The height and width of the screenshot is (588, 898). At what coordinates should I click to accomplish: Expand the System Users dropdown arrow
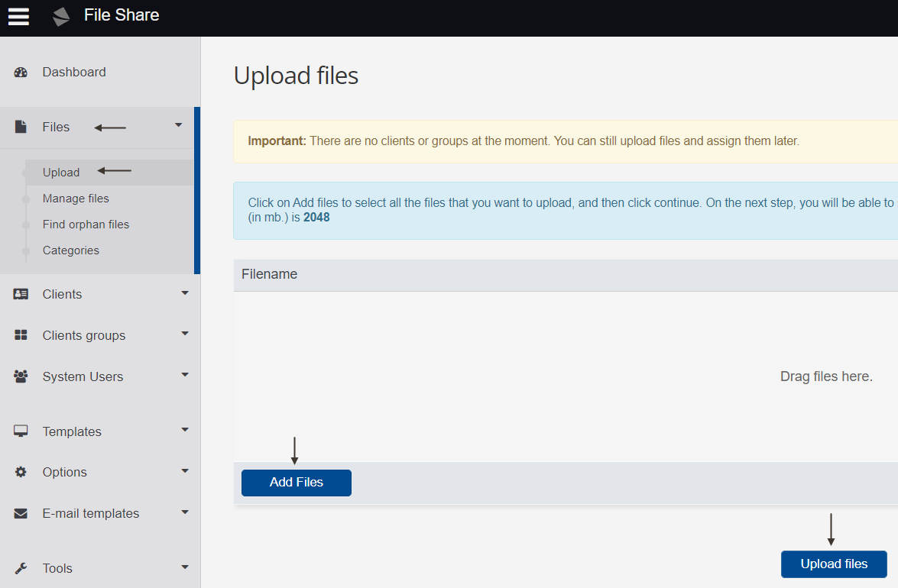[x=184, y=375]
